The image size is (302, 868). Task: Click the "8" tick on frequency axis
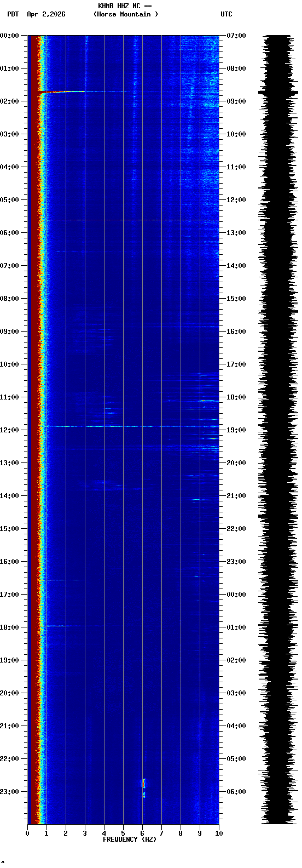click(181, 833)
